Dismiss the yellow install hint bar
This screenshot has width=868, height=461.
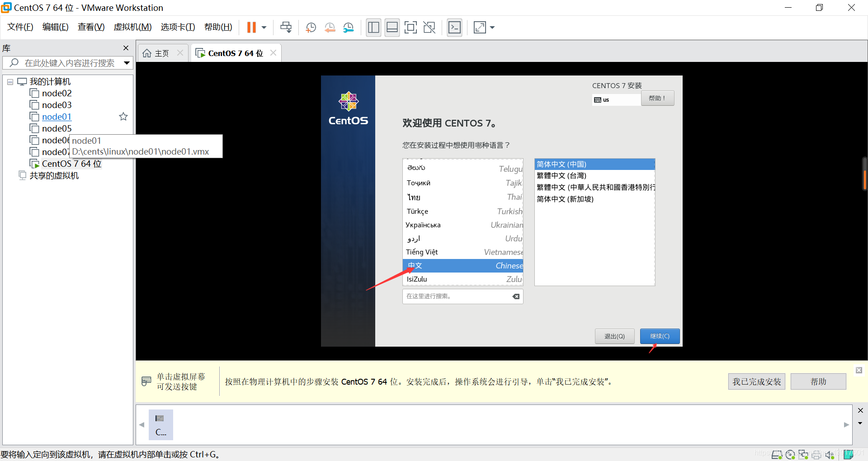click(859, 370)
